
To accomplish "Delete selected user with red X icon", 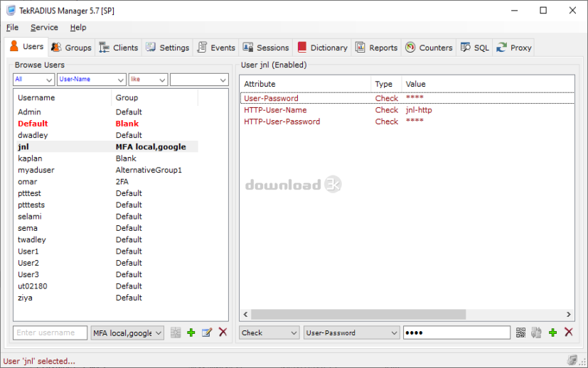I will 223,332.
